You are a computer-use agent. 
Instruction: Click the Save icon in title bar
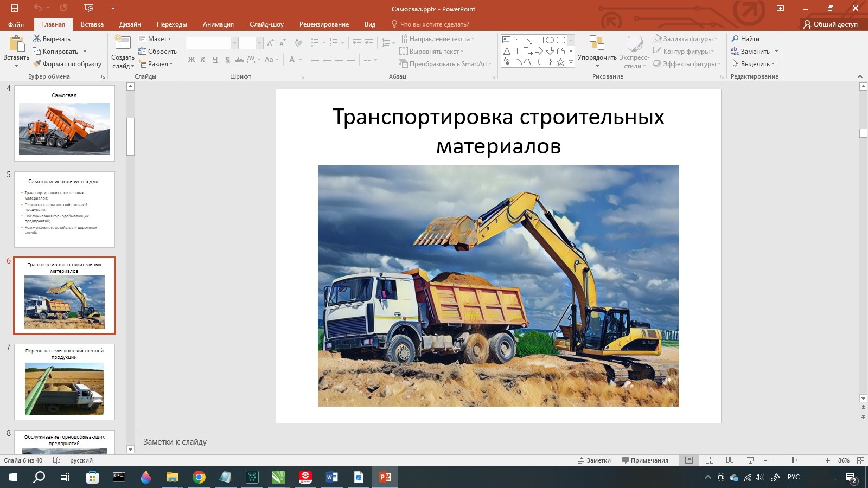tap(15, 8)
